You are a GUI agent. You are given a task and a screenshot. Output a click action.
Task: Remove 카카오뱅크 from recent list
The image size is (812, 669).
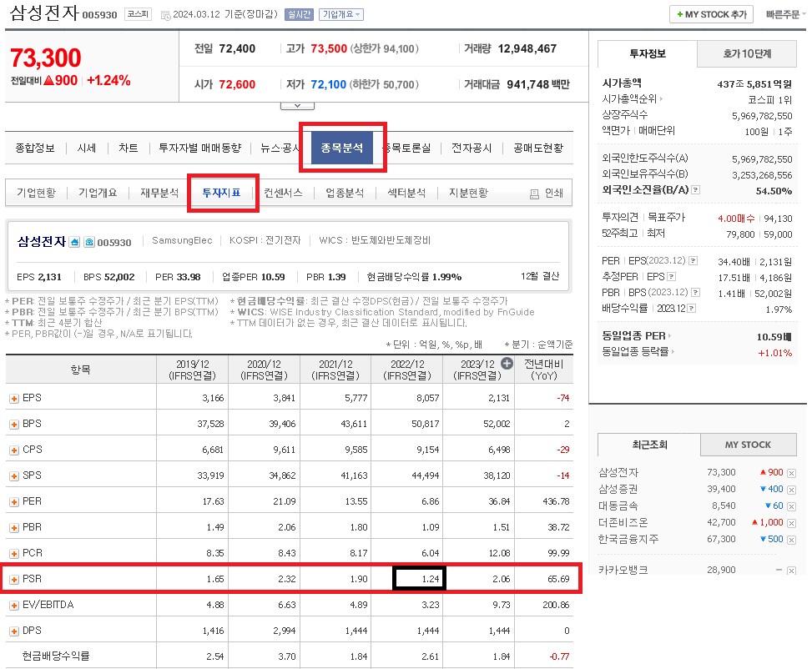791,571
